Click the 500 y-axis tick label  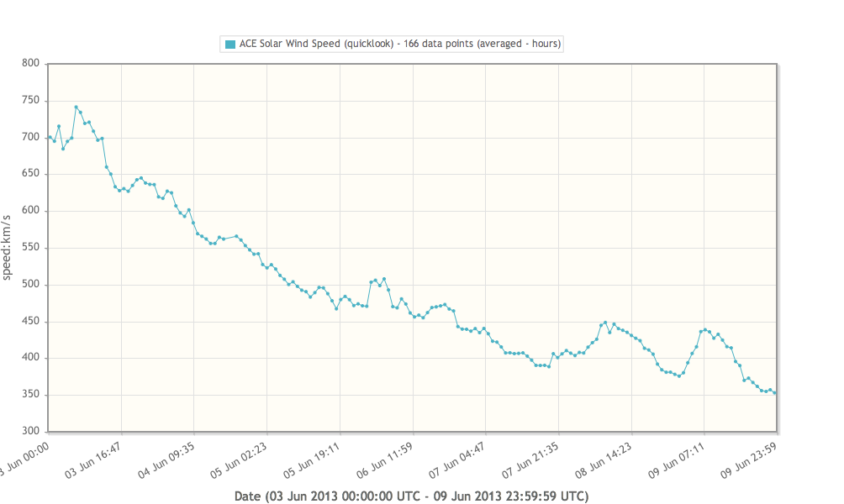(31, 286)
